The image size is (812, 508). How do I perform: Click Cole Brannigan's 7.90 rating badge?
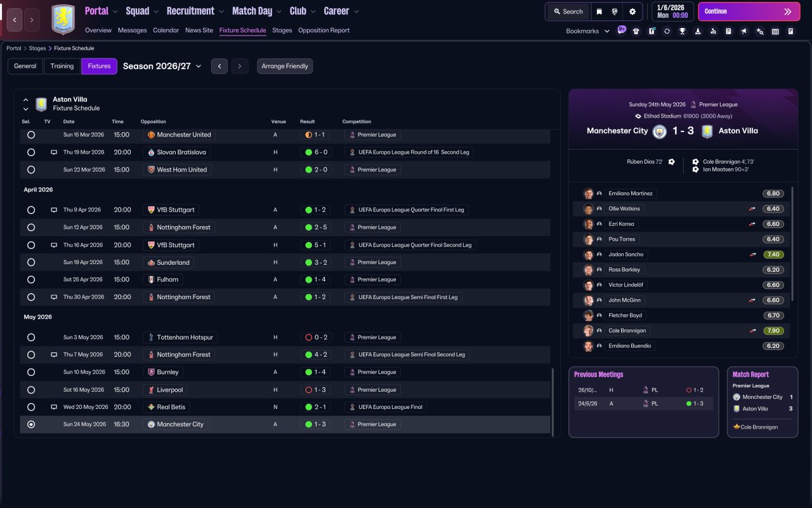click(x=773, y=331)
